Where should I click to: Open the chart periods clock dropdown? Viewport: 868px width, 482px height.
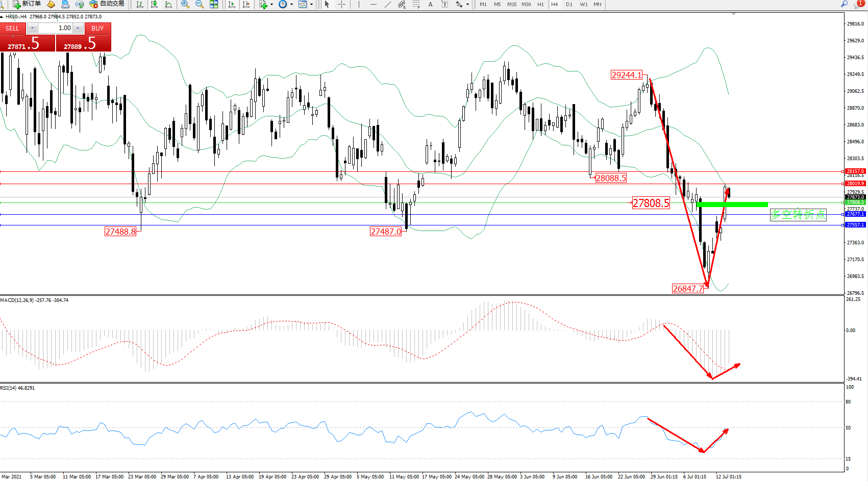click(x=291, y=4)
